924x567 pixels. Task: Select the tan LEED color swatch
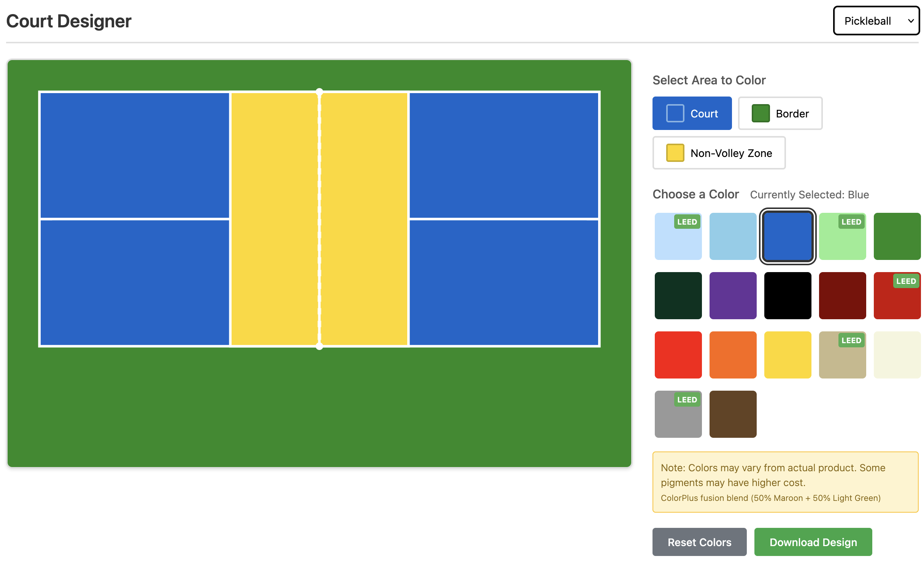pos(842,355)
